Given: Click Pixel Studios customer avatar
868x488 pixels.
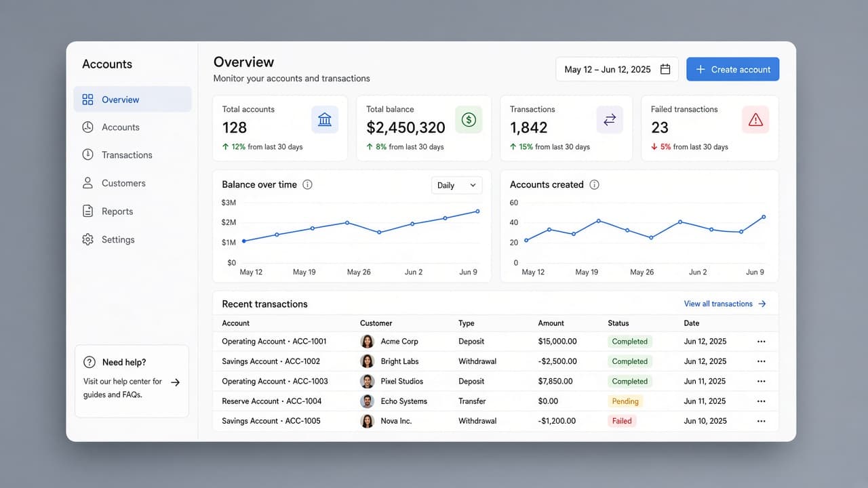Looking at the screenshot, I should (367, 381).
